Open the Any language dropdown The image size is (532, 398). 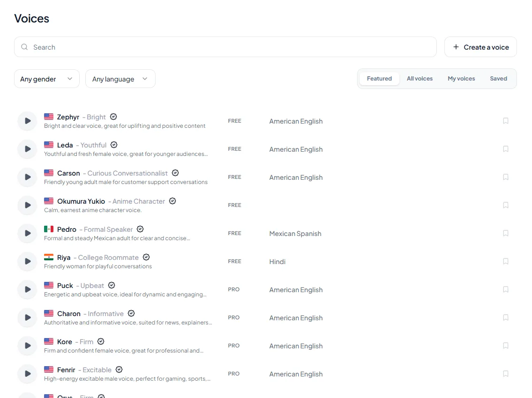pos(120,79)
